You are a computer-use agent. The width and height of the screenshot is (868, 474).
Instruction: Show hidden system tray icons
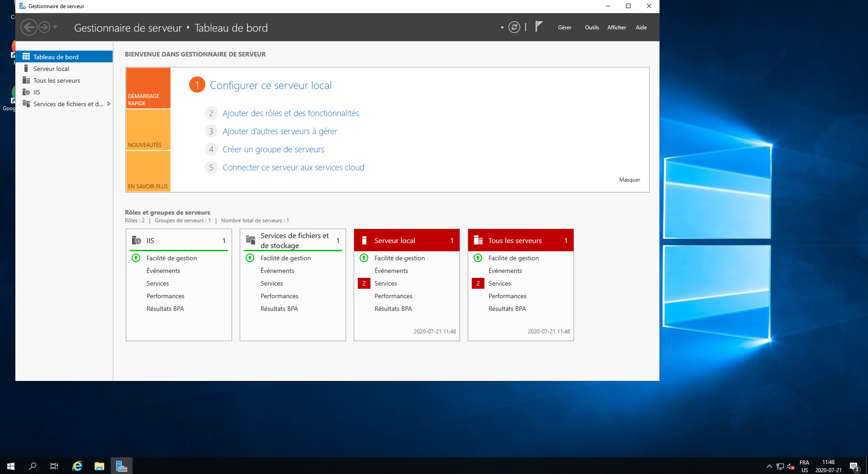coord(769,466)
